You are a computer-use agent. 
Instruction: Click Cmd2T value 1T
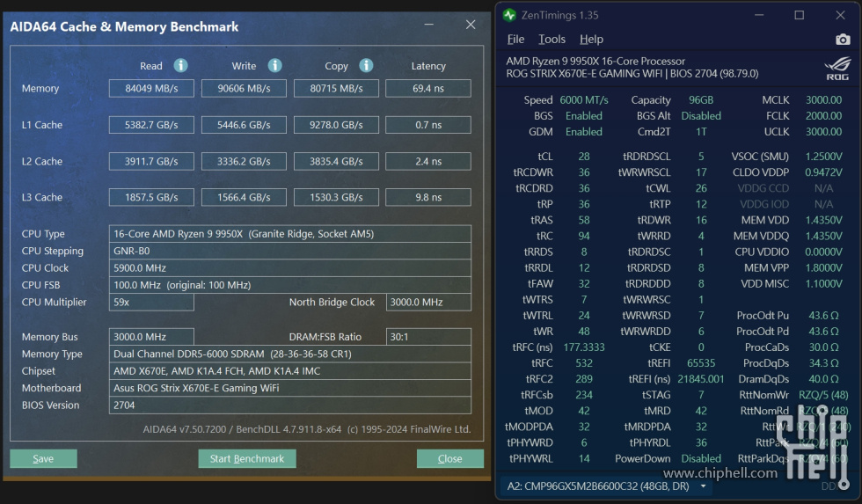click(701, 132)
